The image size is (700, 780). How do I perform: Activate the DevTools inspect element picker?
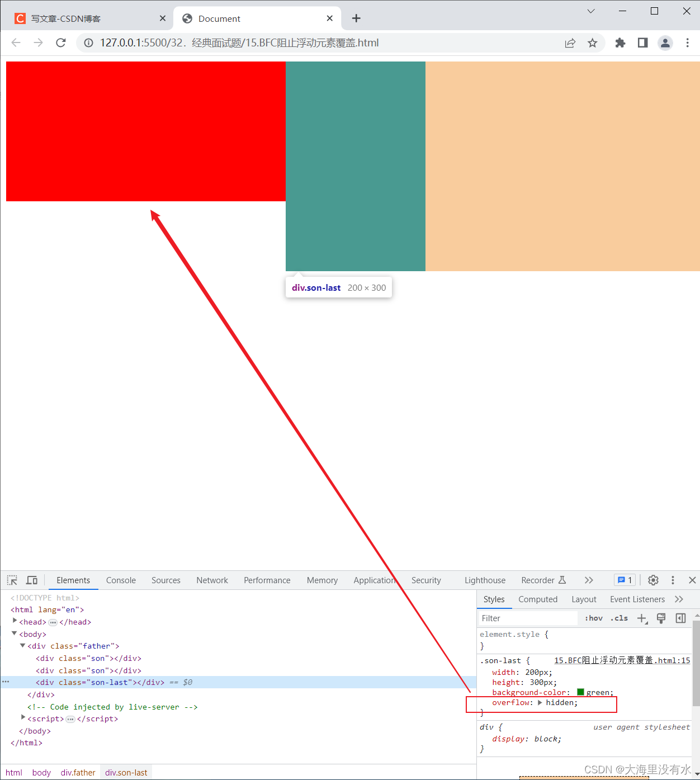point(12,580)
